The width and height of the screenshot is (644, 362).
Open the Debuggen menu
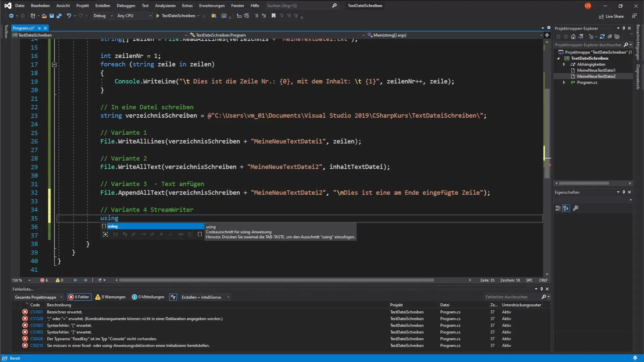[126, 6]
